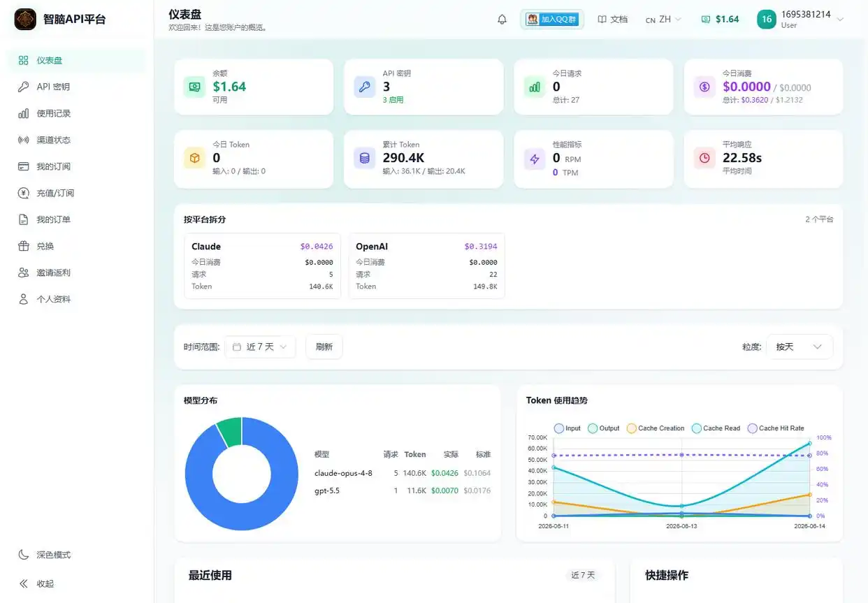Screen dimensions: 868x603
Task: Click the 刷新 refresh button
Action: pyautogui.click(x=324, y=347)
